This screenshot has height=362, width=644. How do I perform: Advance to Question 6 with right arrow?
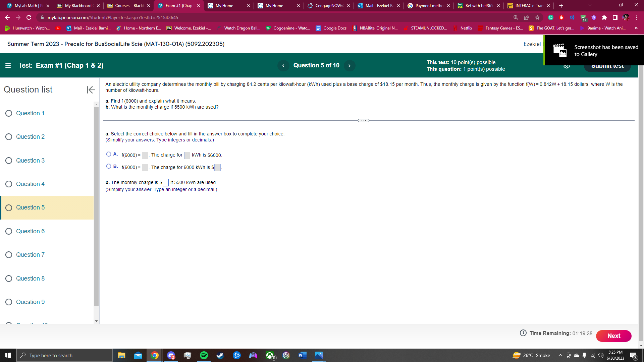coord(350,65)
